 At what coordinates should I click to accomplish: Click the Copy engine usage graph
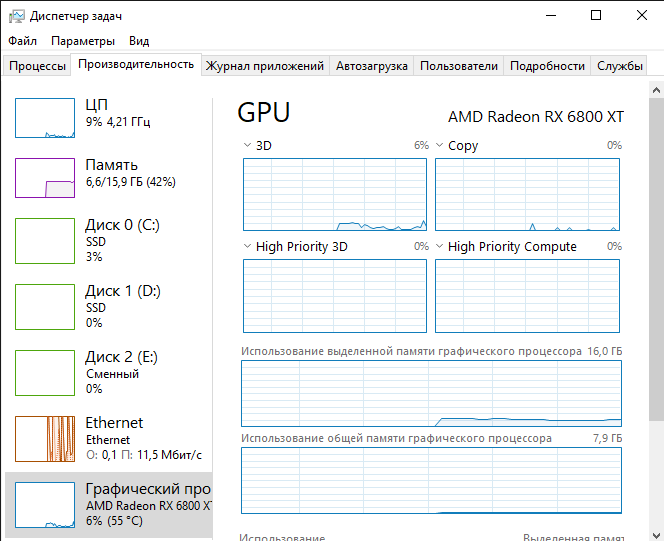coord(528,195)
